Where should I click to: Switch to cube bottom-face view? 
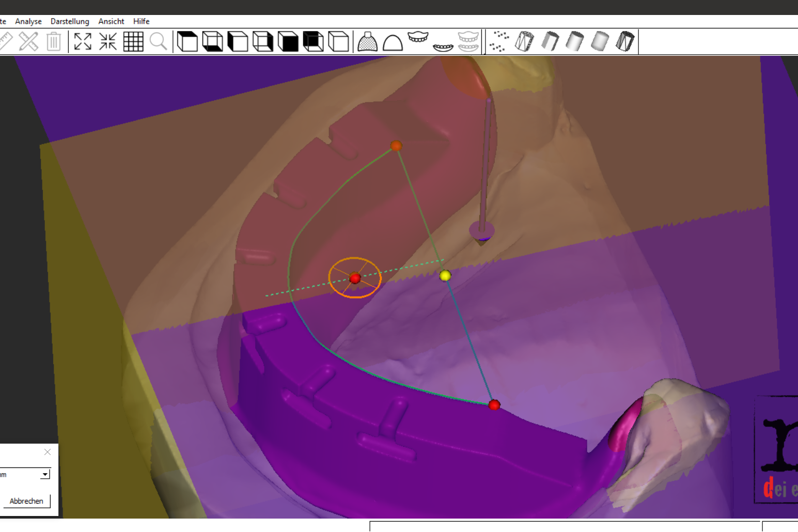pos(212,41)
